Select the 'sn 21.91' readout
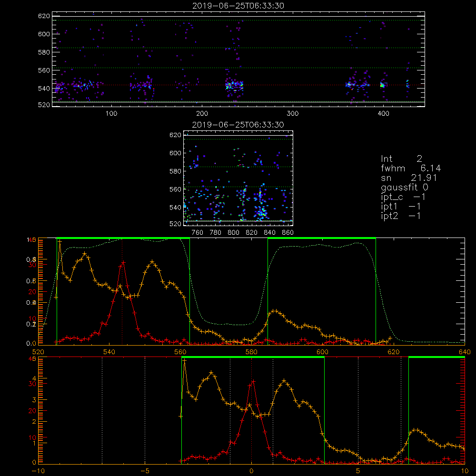 [409, 178]
